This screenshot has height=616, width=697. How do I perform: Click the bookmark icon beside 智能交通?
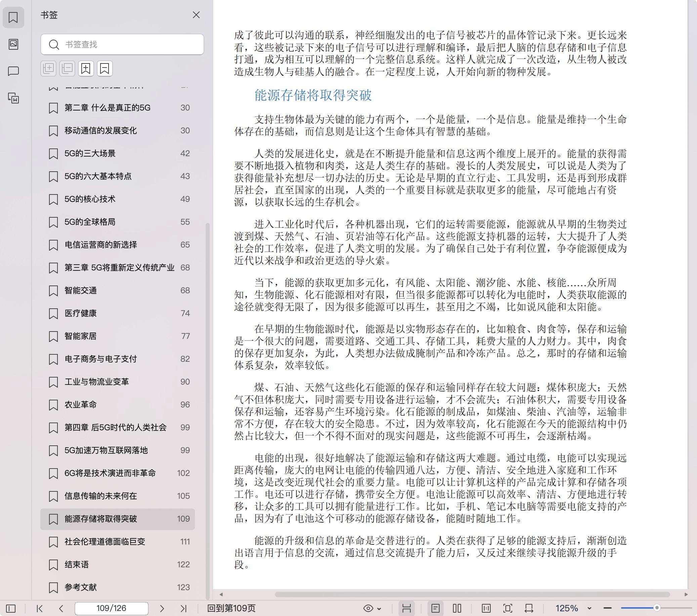point(53,291)
